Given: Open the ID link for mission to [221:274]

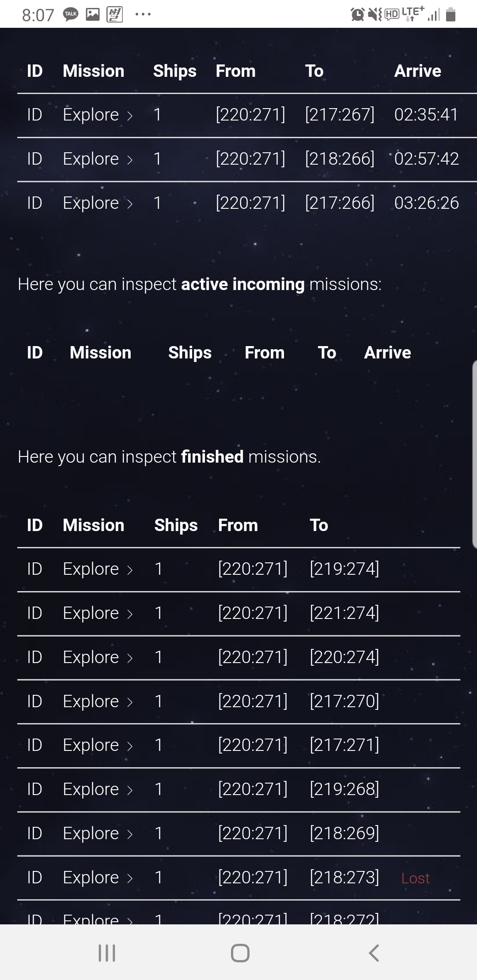Looking at the screenshot, I should coord(34,613).
